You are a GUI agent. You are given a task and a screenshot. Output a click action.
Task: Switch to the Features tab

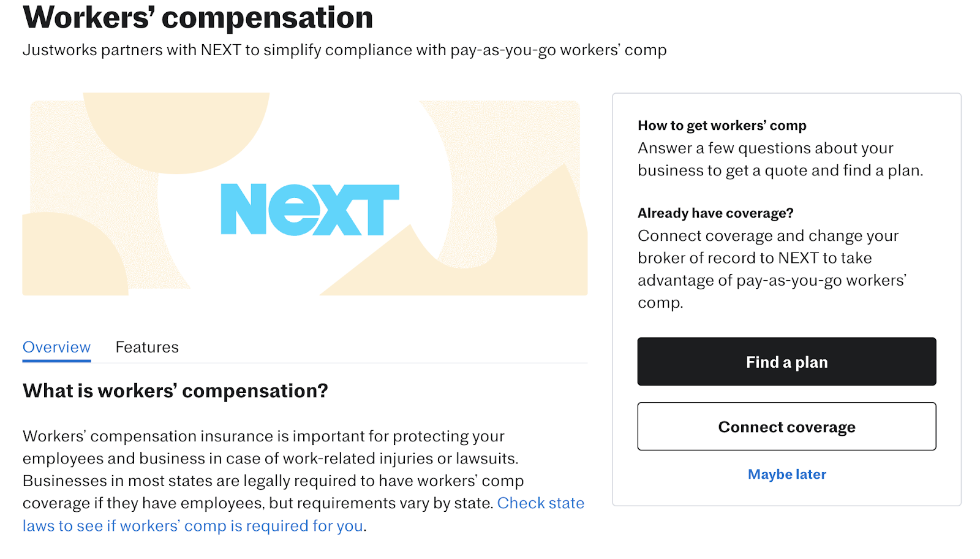[x=147, y=347]
